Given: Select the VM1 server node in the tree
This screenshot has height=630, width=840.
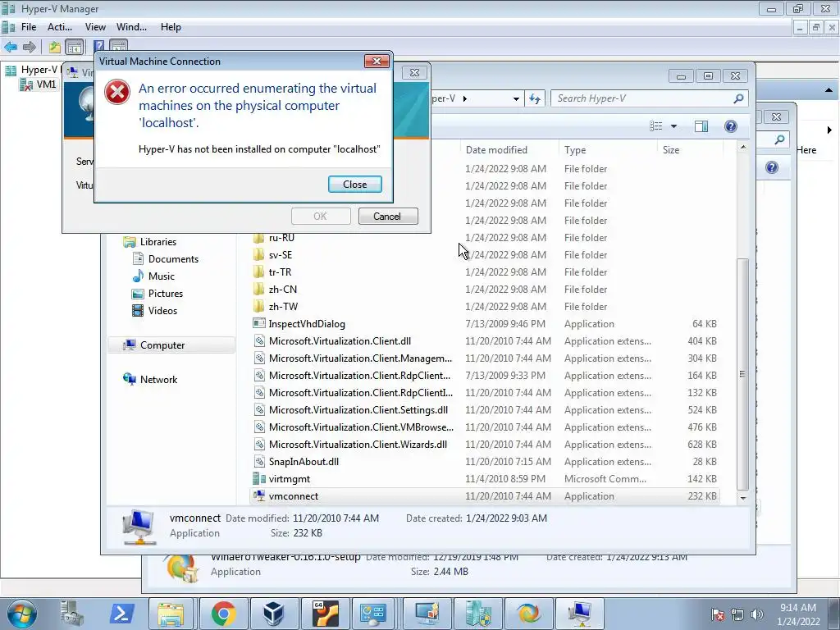Looking at the screenshot, I should click(39, 84).
